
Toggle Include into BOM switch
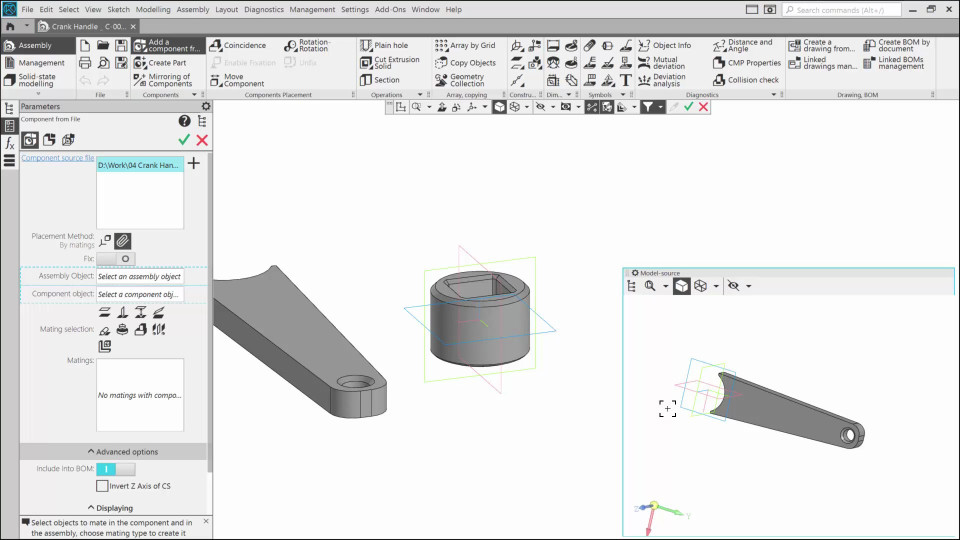point(115,468)
